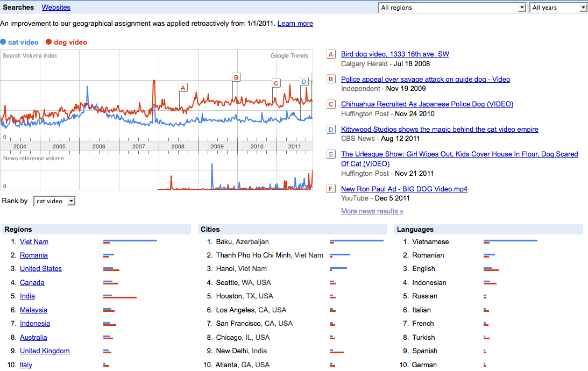
Task: Open Police appeal over savage attack article
Action: tap(425, 79)
